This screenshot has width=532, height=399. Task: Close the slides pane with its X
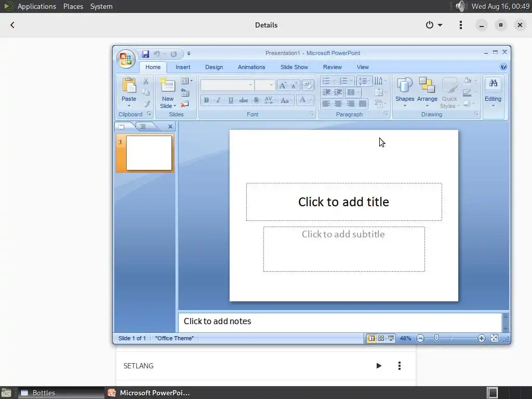(x=170, y=127)
